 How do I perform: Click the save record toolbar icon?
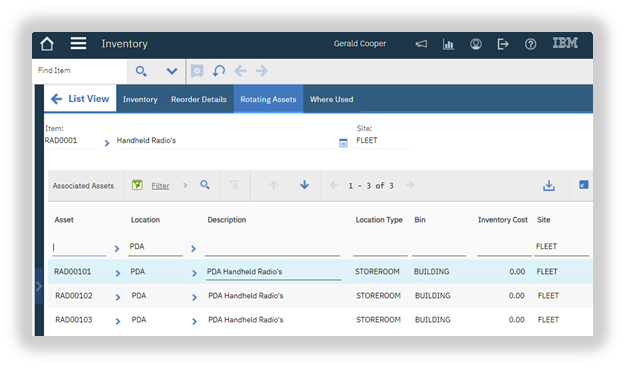coord(197,71)
